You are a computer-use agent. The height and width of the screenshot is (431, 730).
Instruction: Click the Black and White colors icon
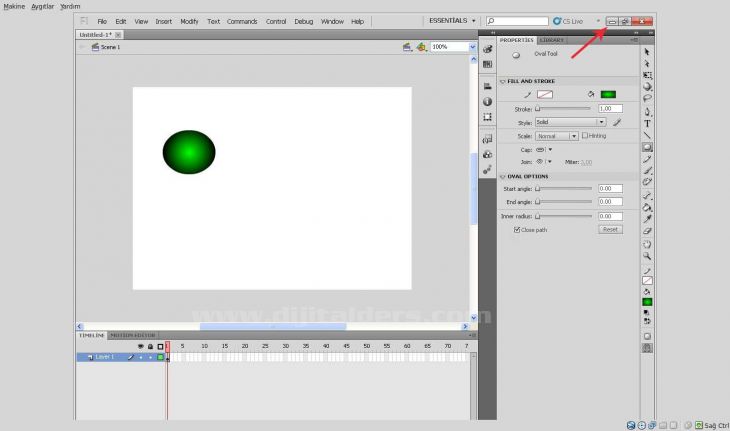pos(647,313)
